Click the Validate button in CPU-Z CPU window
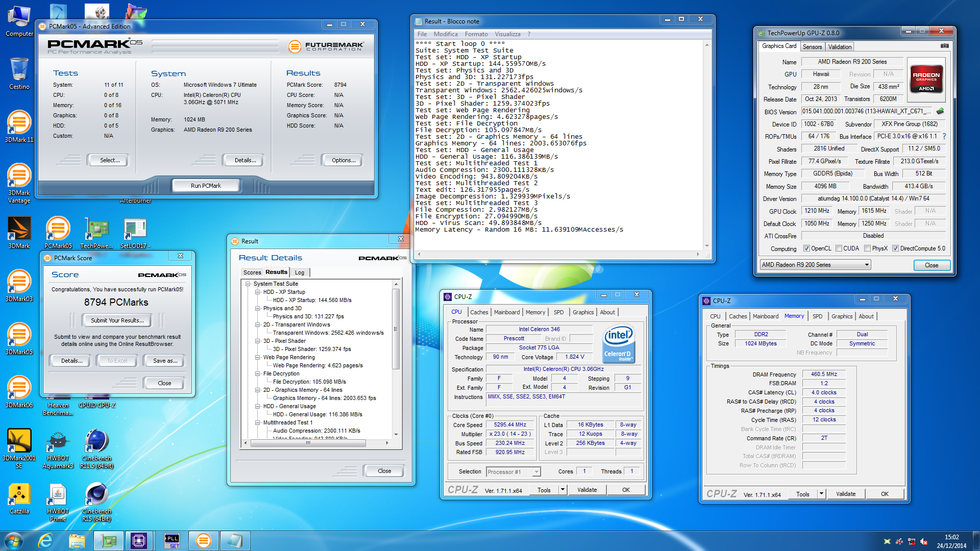Viewport: 980px width, 551px height. click(587, 490)
